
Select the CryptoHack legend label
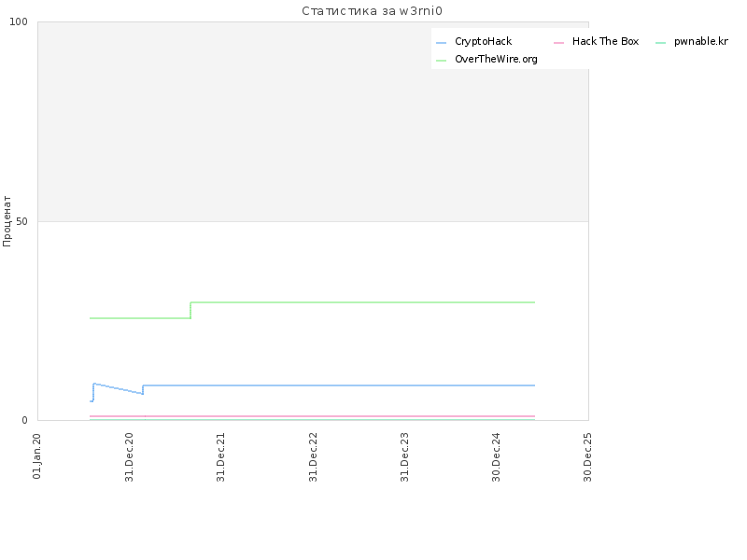click(483, 41)
